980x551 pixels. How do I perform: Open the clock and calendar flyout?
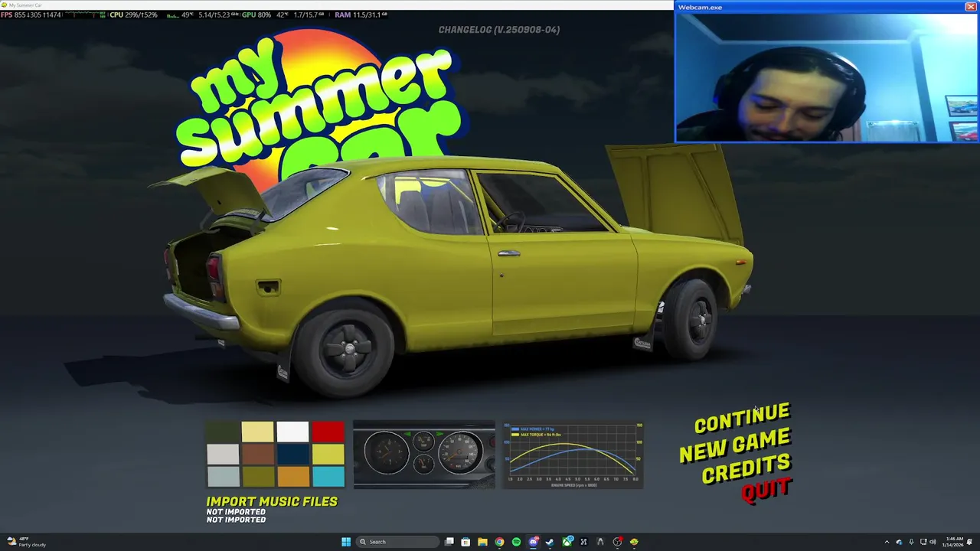point(952,542)
